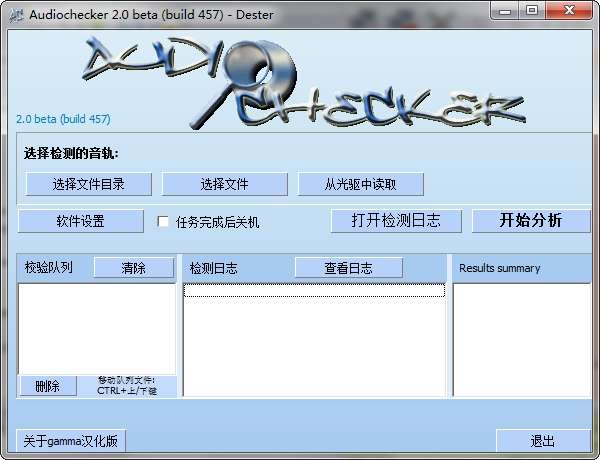Click the '2.0 beta (build 457)' version text
The image size is (600, 460).
63,119
